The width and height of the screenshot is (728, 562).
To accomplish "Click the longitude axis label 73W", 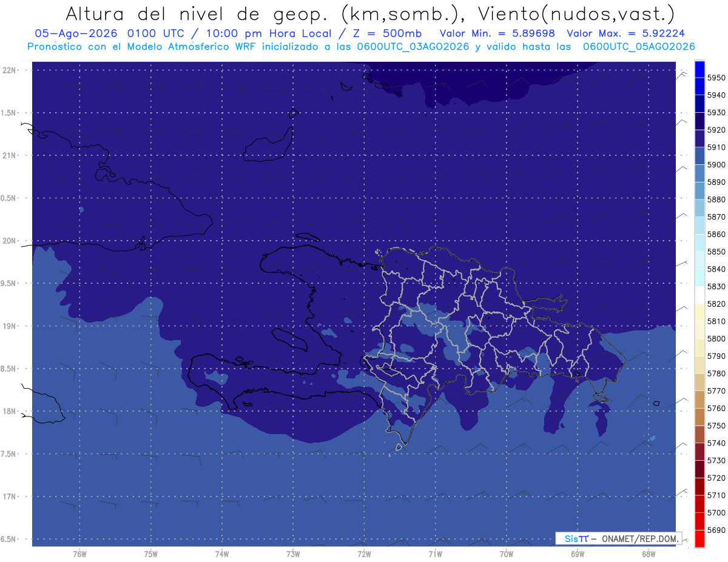I will tap(293, 554).
